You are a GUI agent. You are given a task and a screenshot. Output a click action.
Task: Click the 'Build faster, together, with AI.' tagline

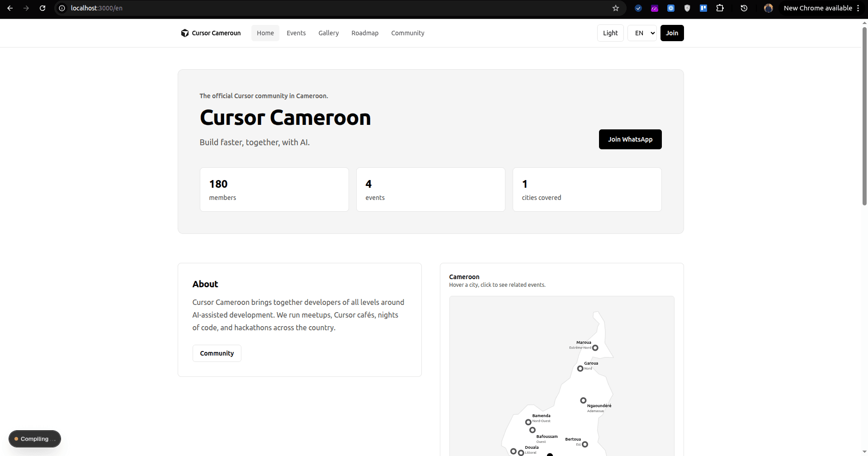255,142
